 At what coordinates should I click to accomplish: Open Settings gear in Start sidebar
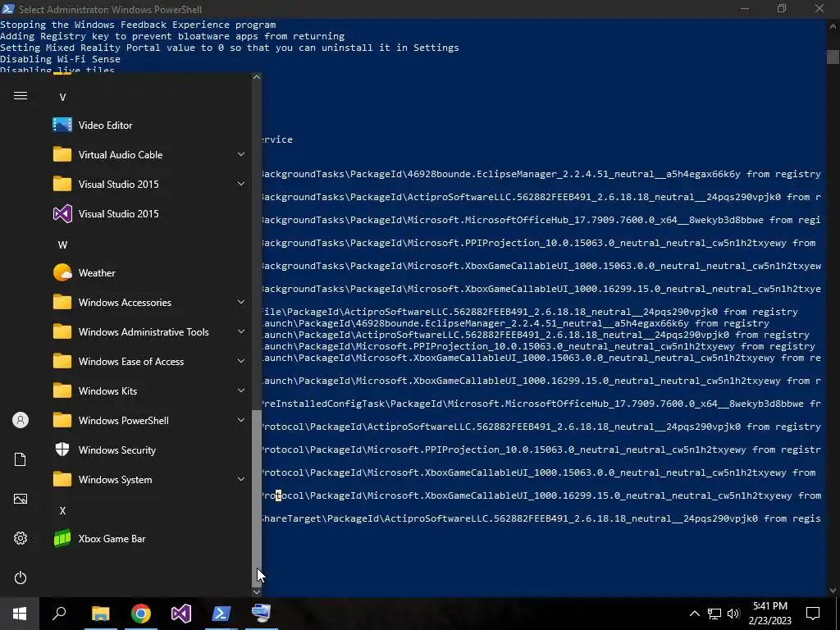pos(21,538)
